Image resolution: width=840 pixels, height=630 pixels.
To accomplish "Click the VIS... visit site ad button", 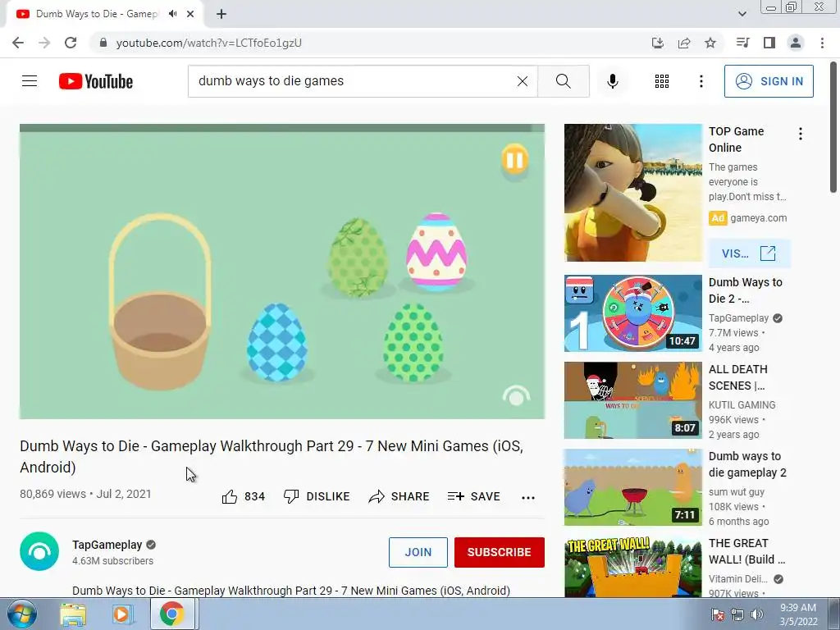I will click(x=749, y=253).
